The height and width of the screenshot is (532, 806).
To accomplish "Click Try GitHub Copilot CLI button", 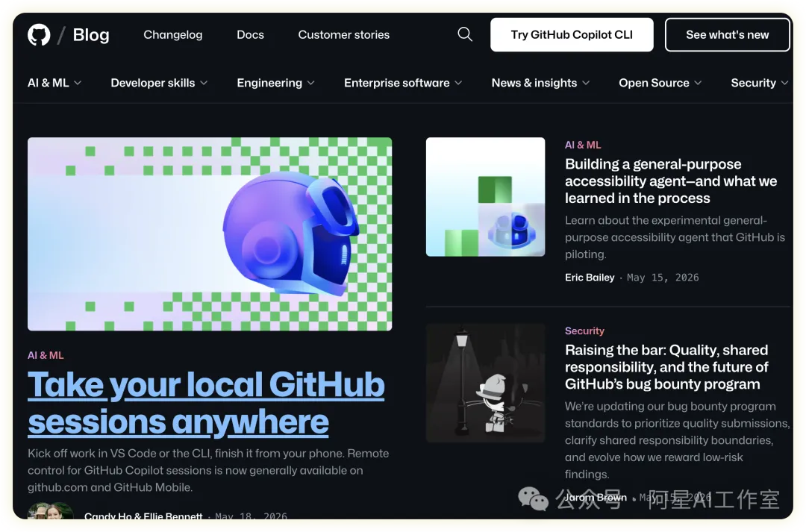I will (x=572, y=34).
